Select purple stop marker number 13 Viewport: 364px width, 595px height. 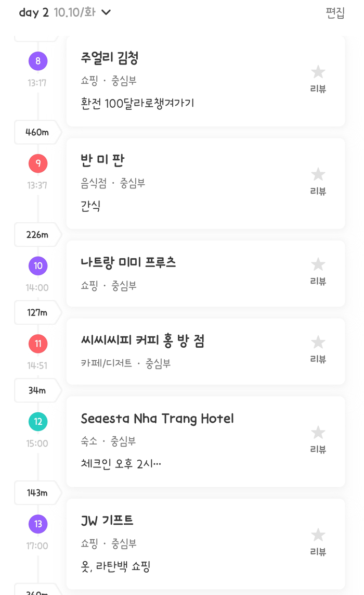coord(38,524)
